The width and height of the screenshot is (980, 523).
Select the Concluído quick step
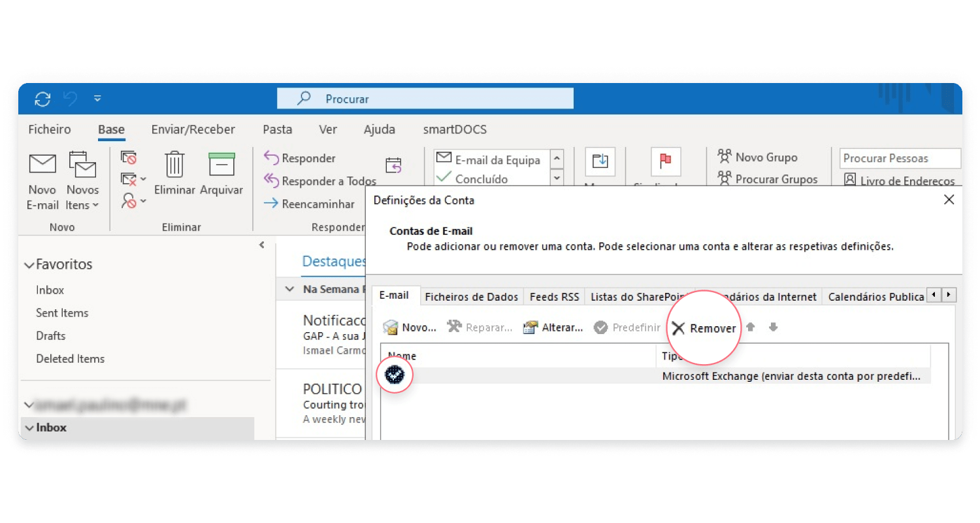pos(472,178)
